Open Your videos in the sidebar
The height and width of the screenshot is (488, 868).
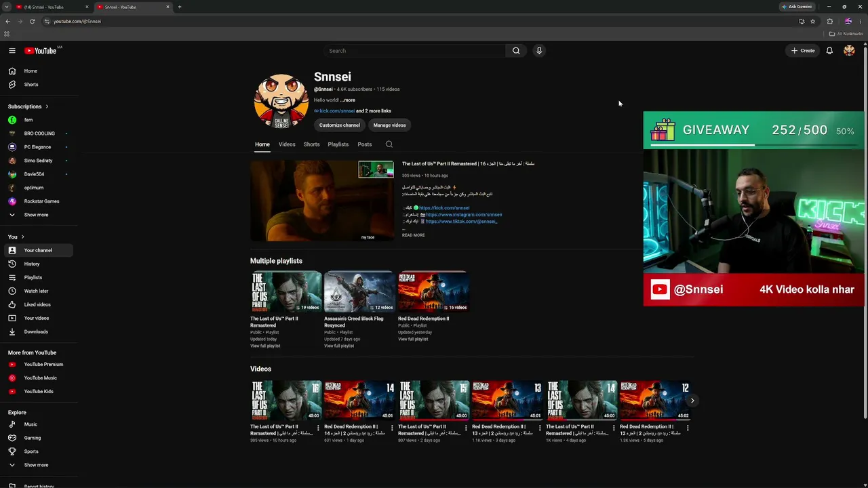[37, 318]
